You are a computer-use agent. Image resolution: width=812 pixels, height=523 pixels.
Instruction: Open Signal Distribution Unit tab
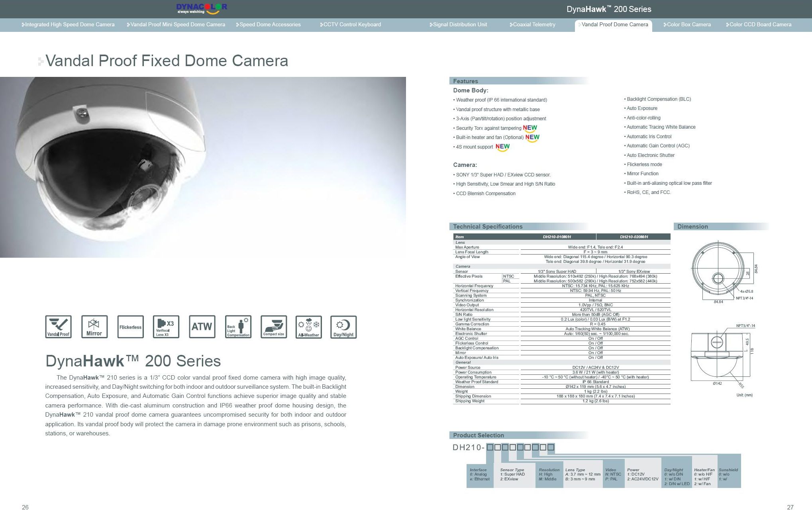tap(458, 25)
